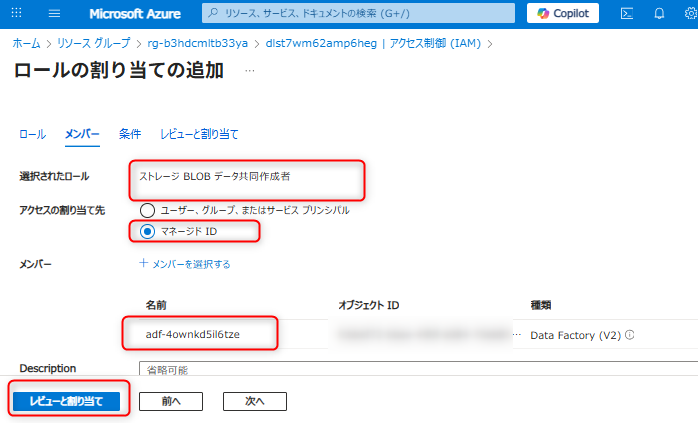698x423 pixels.
Task: Open リソース グループ breadcrumb
Action: 93,43
